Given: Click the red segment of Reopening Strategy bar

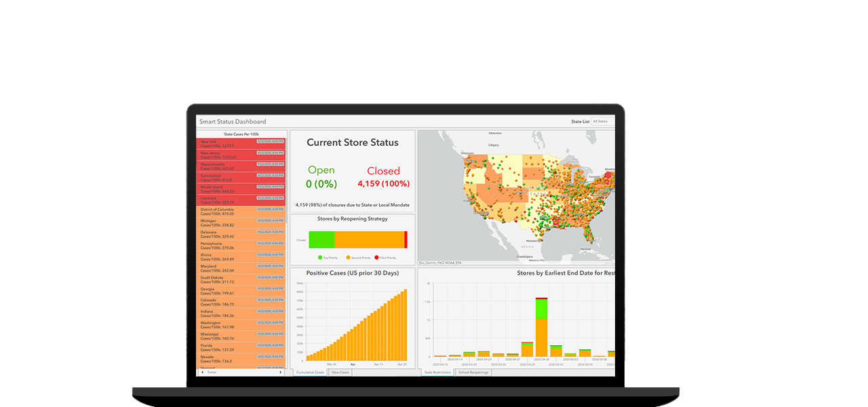Looking at the screenshot, I should [x=406, y=239].
